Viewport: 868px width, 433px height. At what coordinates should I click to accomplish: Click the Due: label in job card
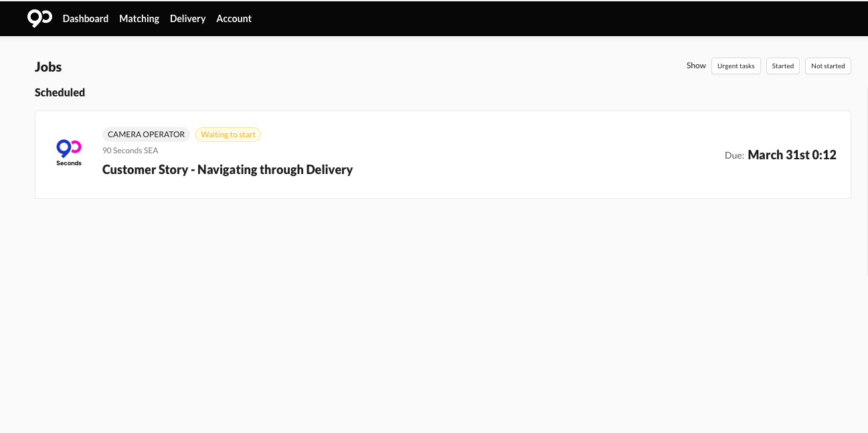(x=734, y=155)
